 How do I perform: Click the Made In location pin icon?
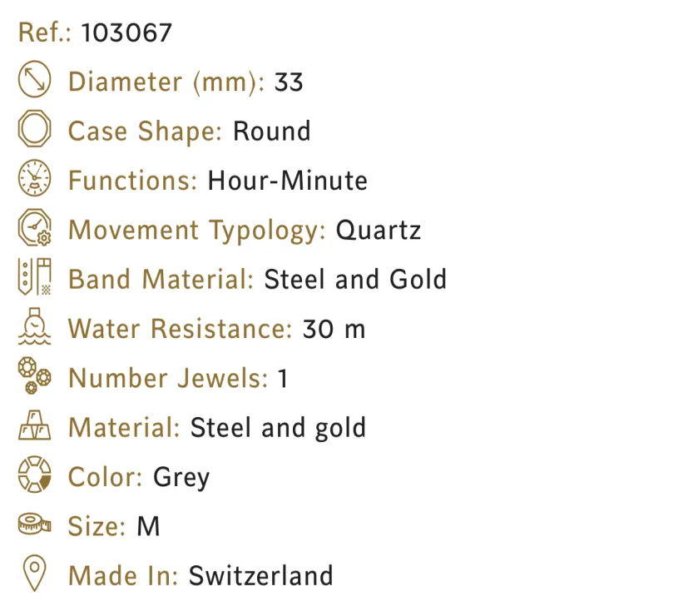click(x=34, y=575)
